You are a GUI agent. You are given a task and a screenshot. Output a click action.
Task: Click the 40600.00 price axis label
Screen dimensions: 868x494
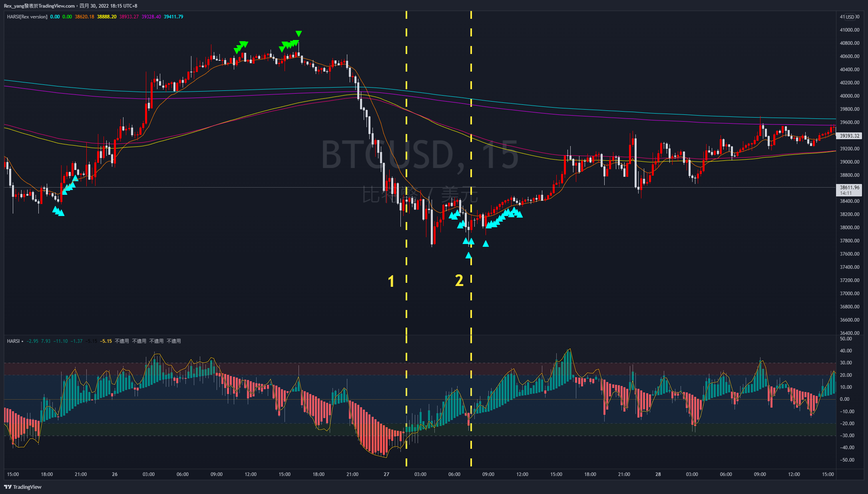pyautogui.click(x=850, y=56)
